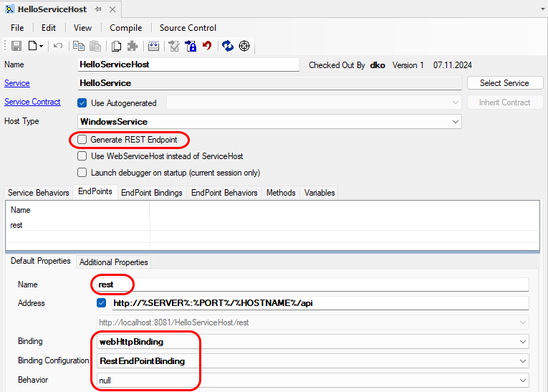Switch to the EndPoint Bindings tab

point(152,193)
